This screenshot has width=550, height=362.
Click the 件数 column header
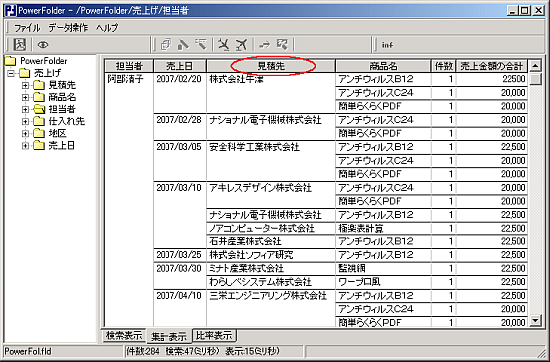coord(443,66)
